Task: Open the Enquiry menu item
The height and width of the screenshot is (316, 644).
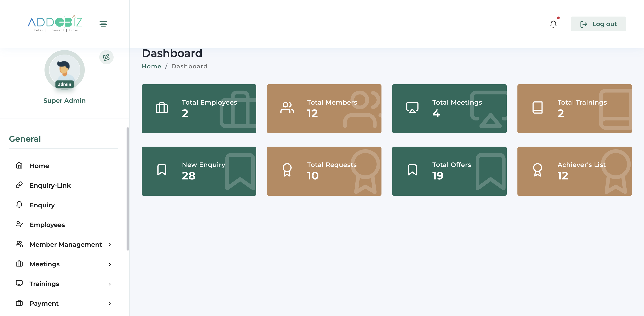Action: [x=42, y=205]
